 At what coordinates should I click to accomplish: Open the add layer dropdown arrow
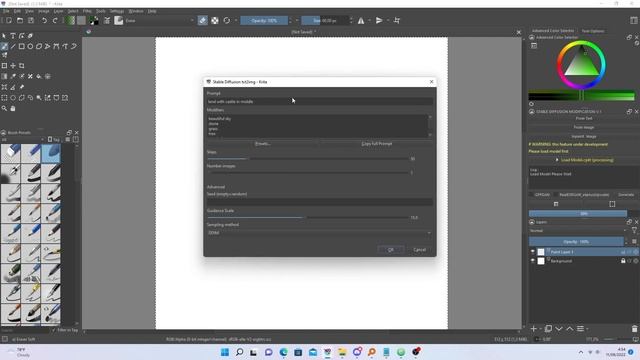point(540,329)
